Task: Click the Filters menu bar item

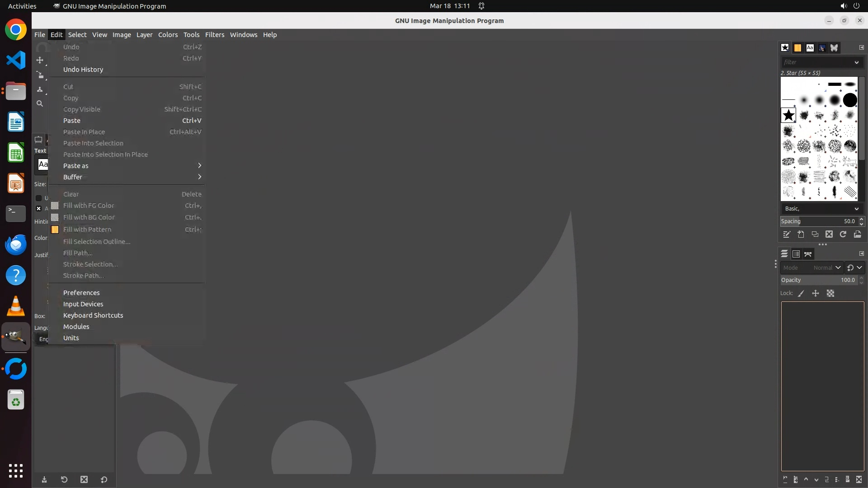Action: pos(214,35)
